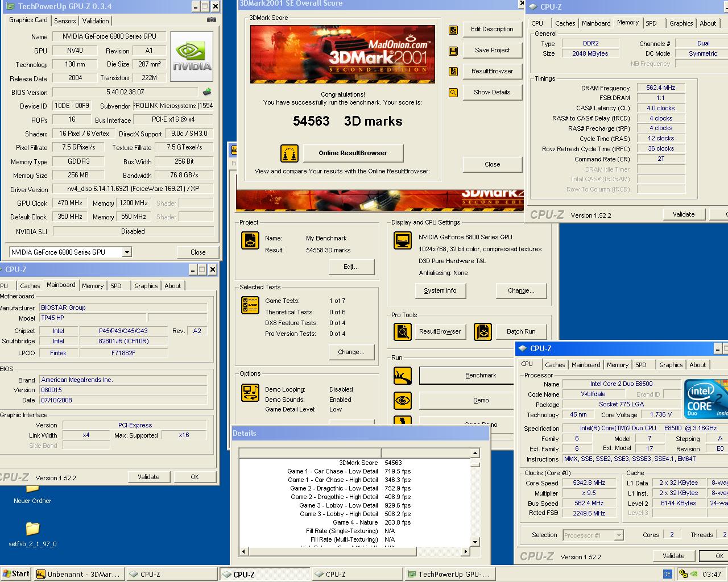Click the DRAM Frequency 562.4 MHz value
Image resolution: width=728 pixels, height=582 pixels.
tap(661, 88)
